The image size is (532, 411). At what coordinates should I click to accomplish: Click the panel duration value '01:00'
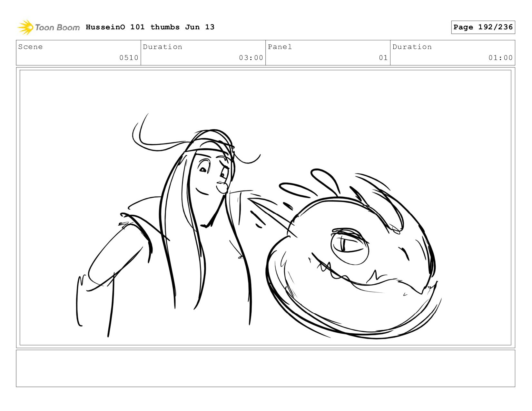[500, 58]
